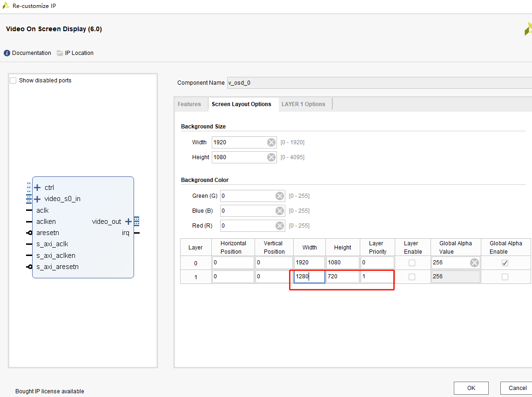Screen dimensions: 532x397
Task: Clear the Red (R) color value
Action: click(280, 226)
